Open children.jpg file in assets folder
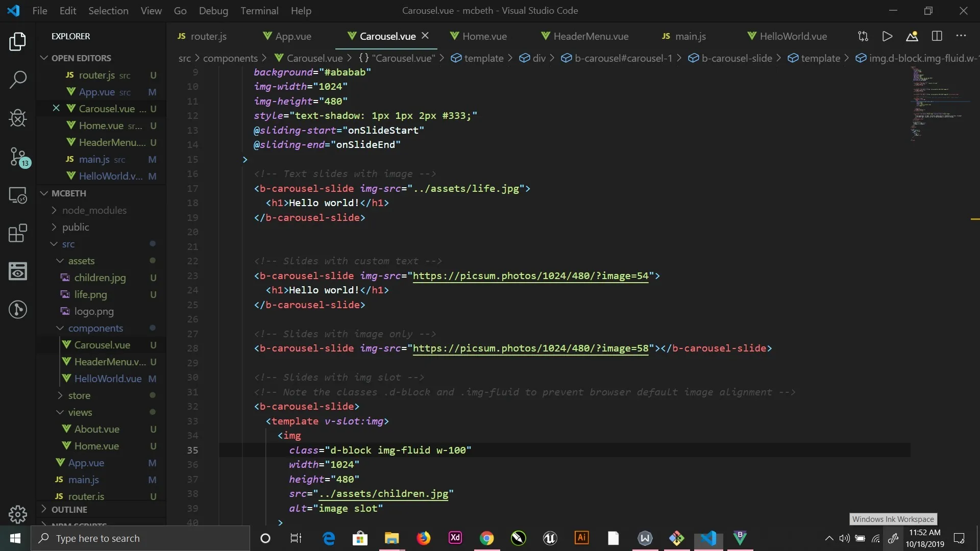The height and width of the screenshot is (551, 980). [x=100, y=278]
